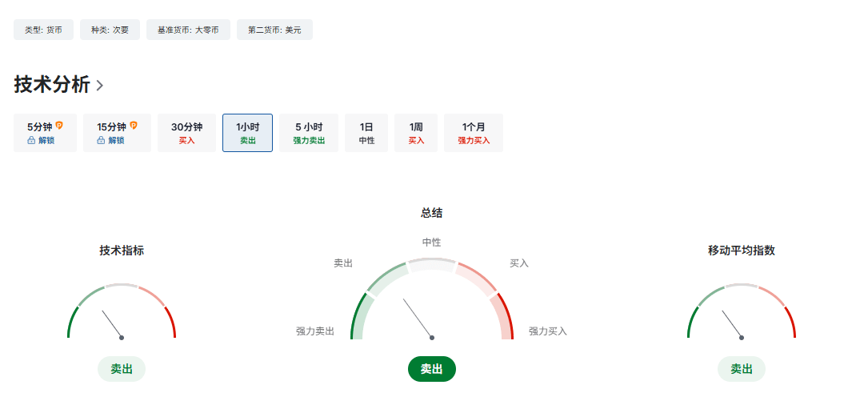This screenshot has width=868, height=417.
Task: Open the 技术分析 heading link
Action: (x=52, y=85)
